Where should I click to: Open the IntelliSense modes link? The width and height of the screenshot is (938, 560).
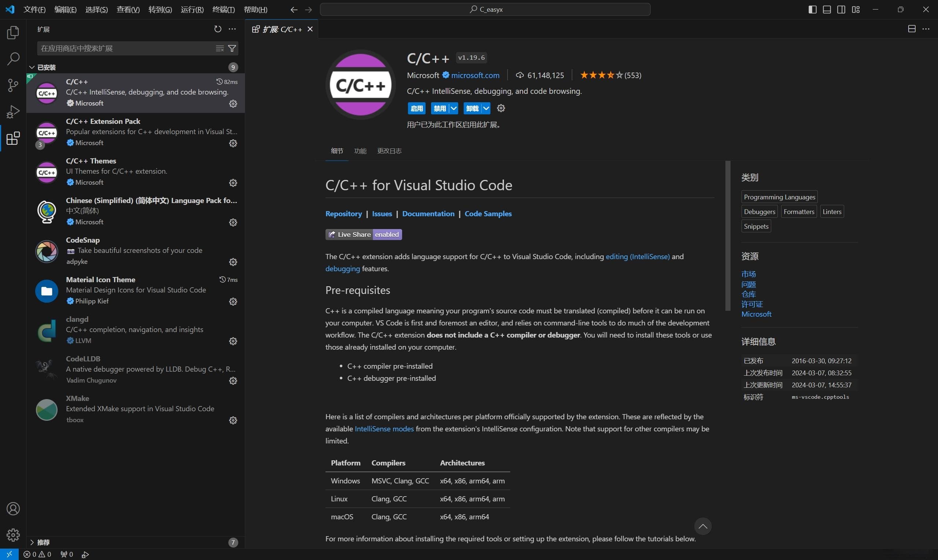(384, 429)
